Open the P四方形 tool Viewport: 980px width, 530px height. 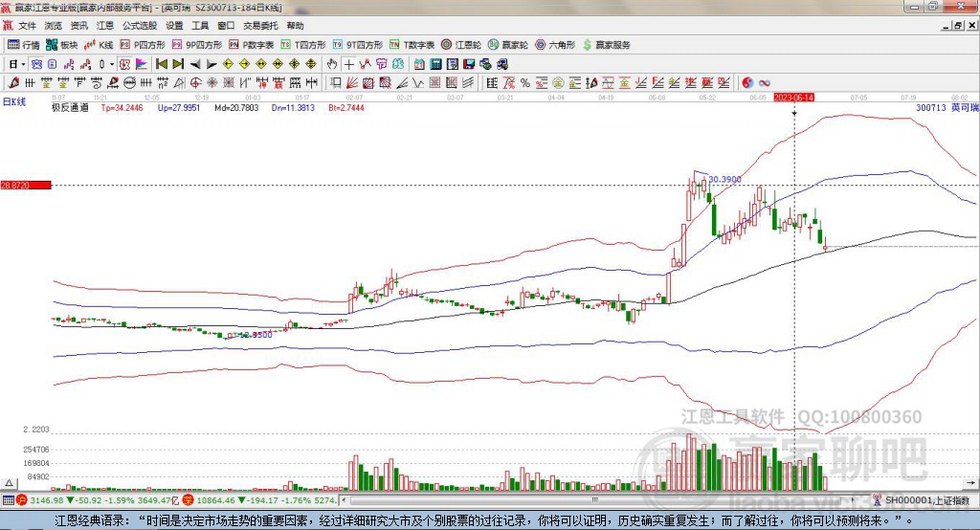[x=143, y=45]
